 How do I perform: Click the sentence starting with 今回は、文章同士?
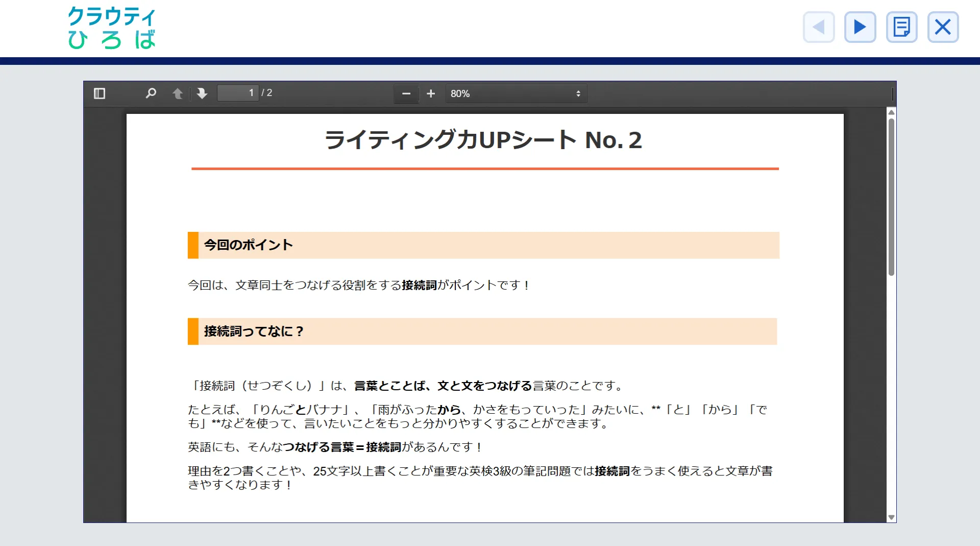359,285
